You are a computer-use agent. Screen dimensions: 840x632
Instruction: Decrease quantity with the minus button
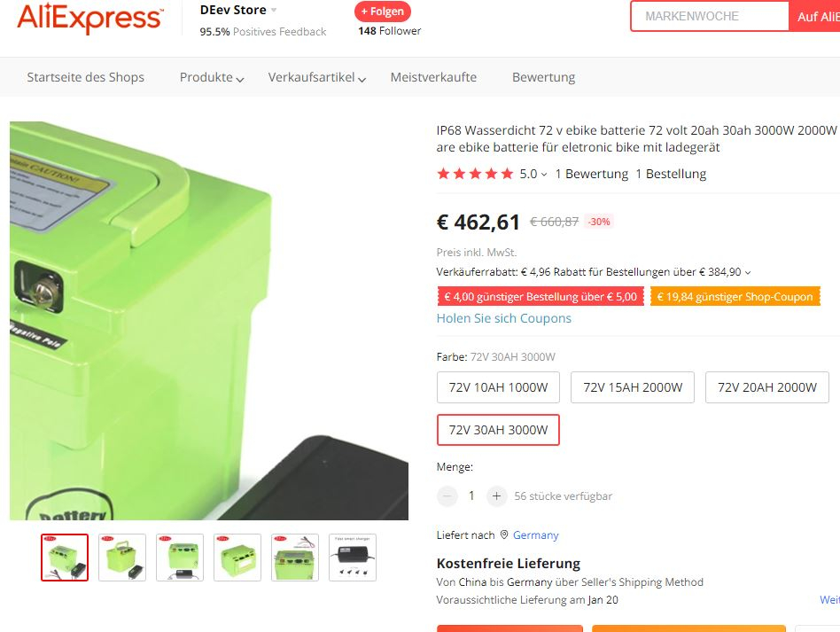point(447,495)
